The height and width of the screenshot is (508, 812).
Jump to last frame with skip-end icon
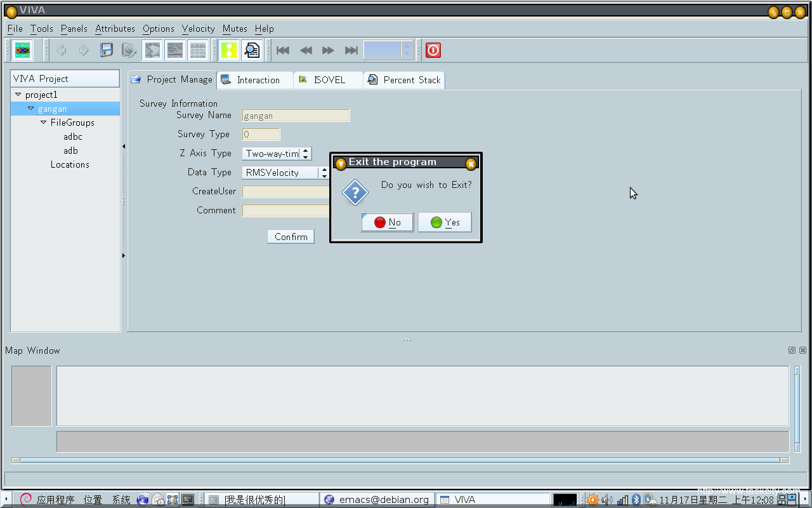click(351, 50)
